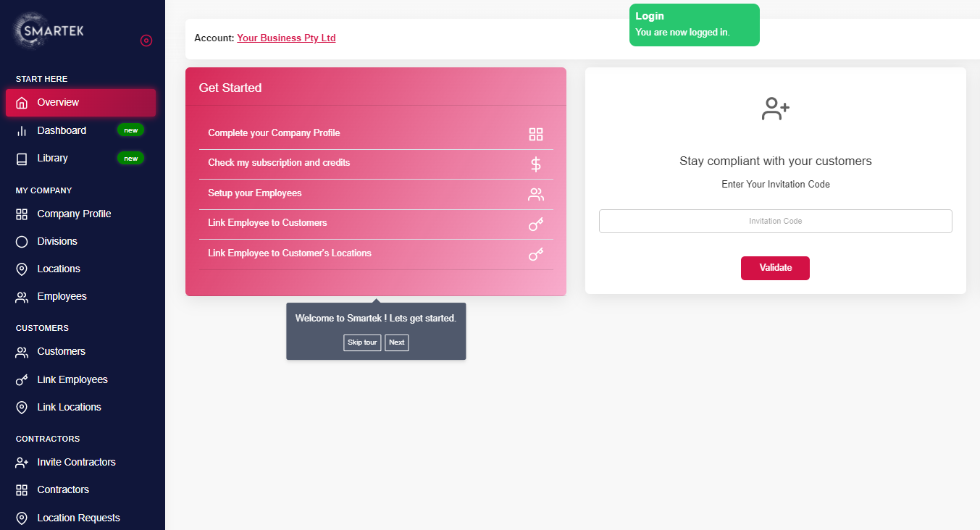Click key icon for Customer's Locations row
The height and width of the screenshot is (530, 980).
535,254
